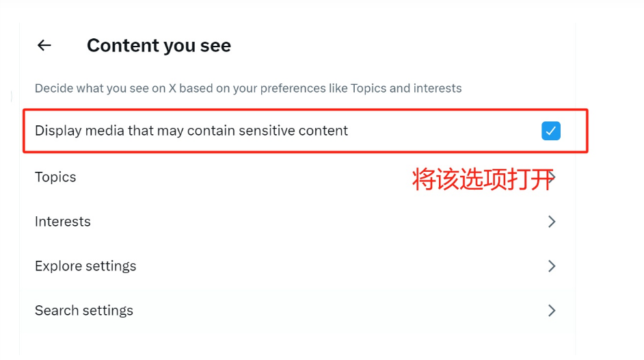Click the chevron next to Explore settings

[x=552, y=266]
